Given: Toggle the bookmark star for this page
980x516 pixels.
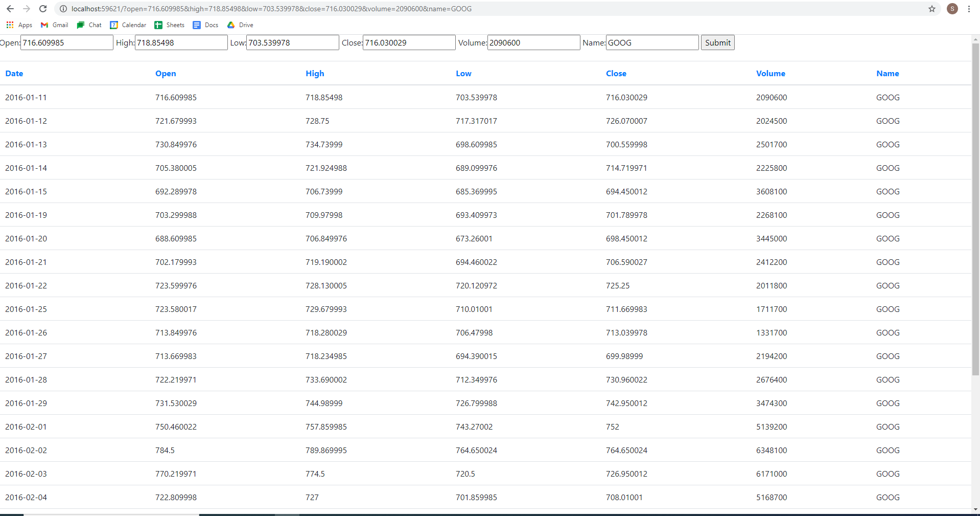Looking at the screenshot, I should pos(931,9).
